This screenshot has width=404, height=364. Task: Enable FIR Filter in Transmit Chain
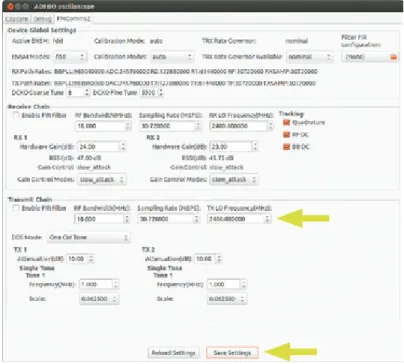[x=16, y=208]
